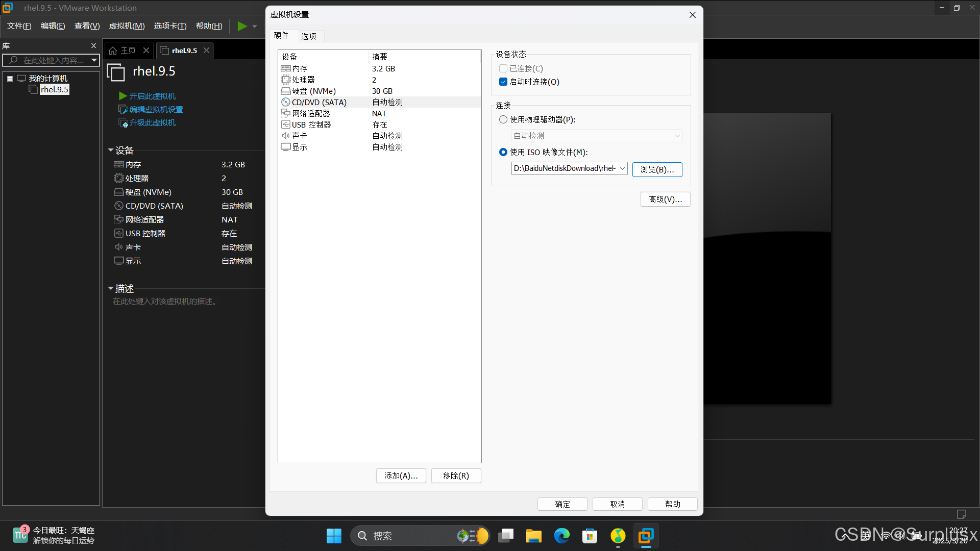The image size is (980, 551).
Task: Select the NVMe hard disk icon row
Action: 286,91
